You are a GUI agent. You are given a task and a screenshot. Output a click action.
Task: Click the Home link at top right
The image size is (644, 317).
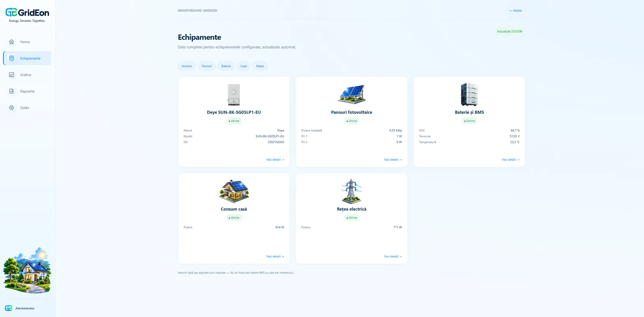515,10
